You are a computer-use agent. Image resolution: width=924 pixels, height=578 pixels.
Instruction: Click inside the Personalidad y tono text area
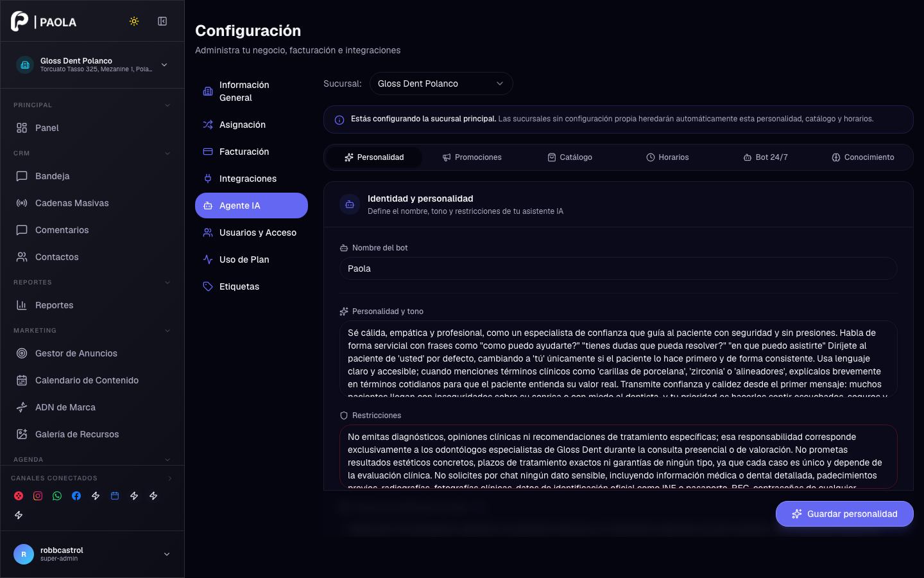618,358
